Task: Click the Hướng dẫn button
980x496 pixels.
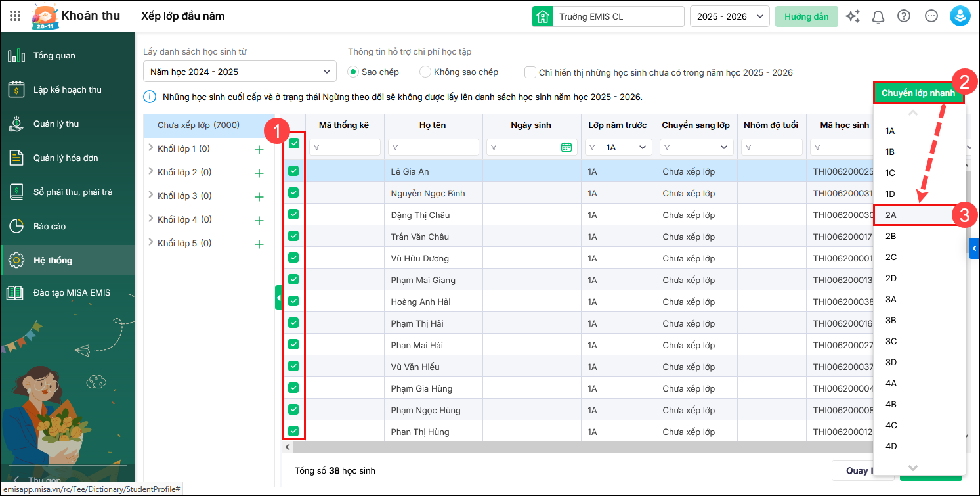Action: click(806, 16)
